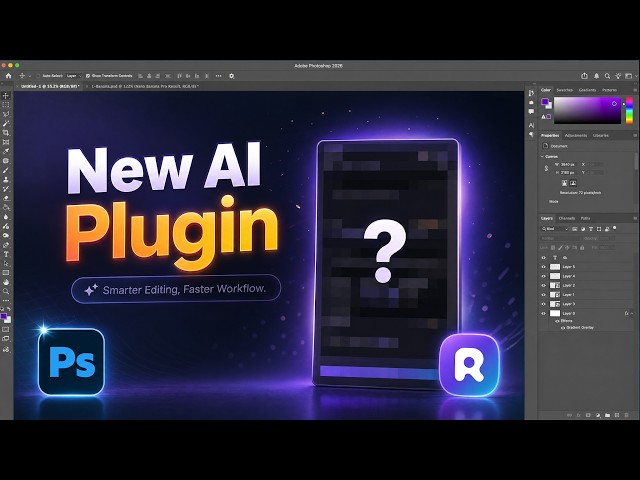Switch to the Swatches tab

pos(564,90)
